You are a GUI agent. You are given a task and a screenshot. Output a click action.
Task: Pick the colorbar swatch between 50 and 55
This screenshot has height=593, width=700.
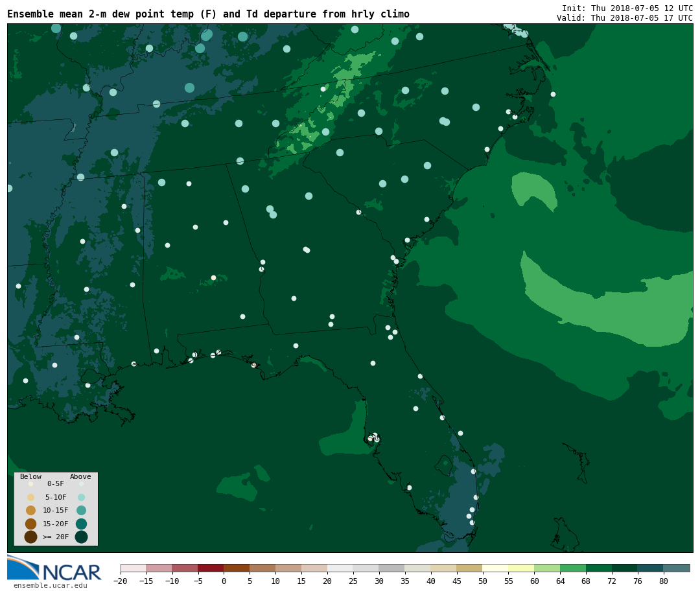click(x=496, y=568)
